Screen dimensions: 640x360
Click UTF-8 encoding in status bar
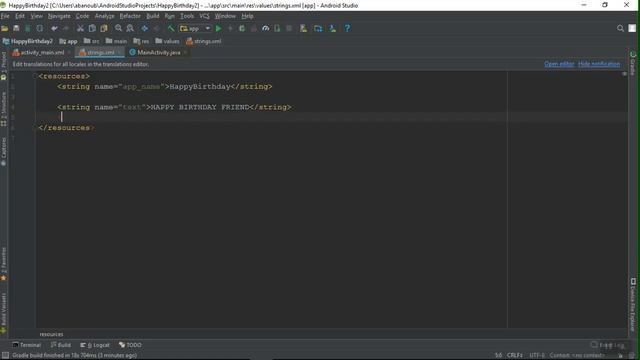click(x=537, y=356)
